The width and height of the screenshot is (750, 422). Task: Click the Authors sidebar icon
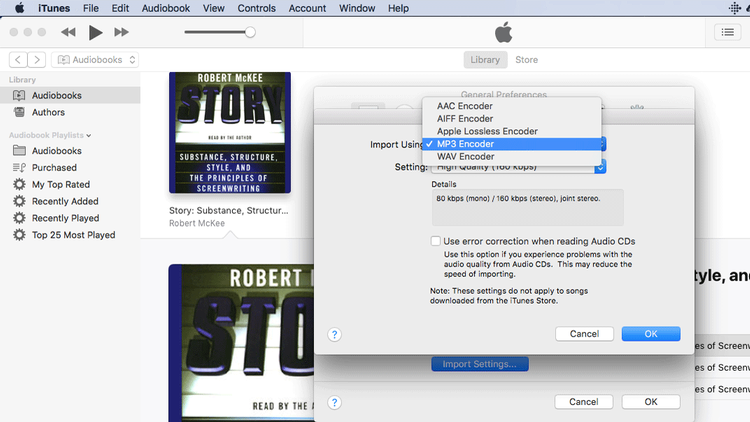[19, 112]
